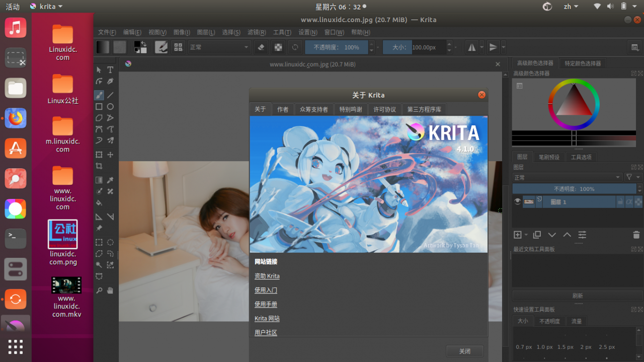Image resolution: width=644 pixels, height=362 pixels.
Task: Open the 使用手册 link
Action: tap(266, 304)
